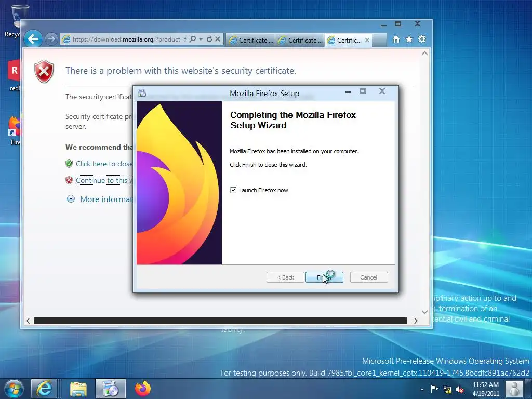Stop loading with the address bar X
532x399 pixels.
[218, 39]
